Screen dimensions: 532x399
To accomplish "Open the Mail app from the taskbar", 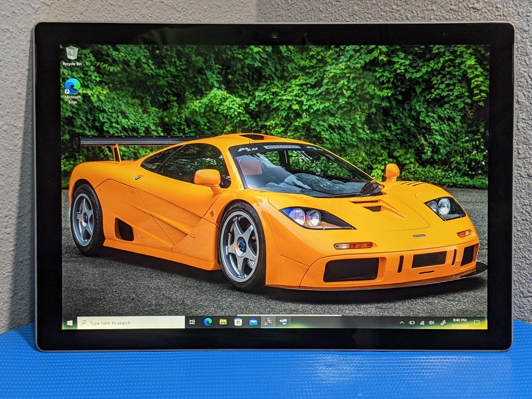I will pyautogui.click(x=253, y=322).
